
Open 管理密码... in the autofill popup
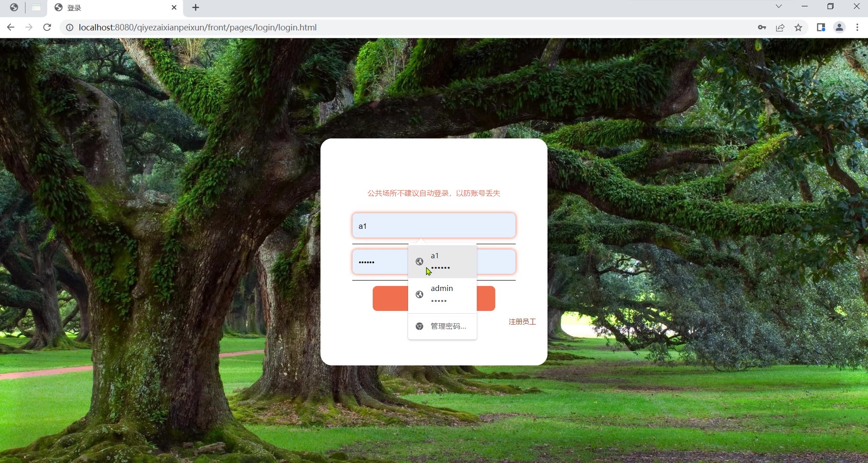(x=442, y=326)
